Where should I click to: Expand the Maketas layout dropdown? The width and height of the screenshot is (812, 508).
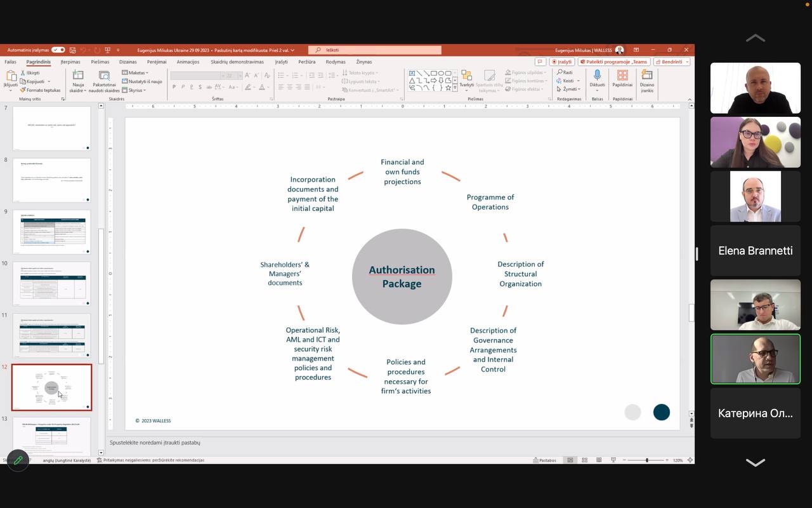click(136, 72)
